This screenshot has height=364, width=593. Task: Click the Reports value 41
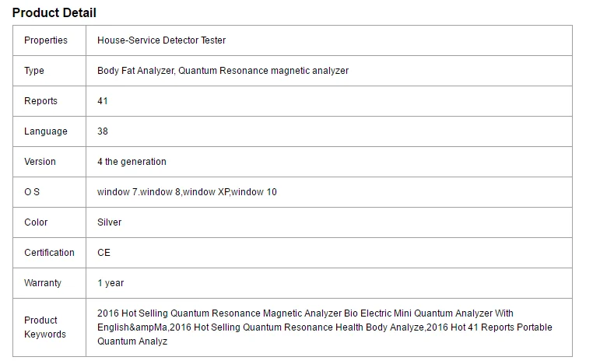click(103, 101)
